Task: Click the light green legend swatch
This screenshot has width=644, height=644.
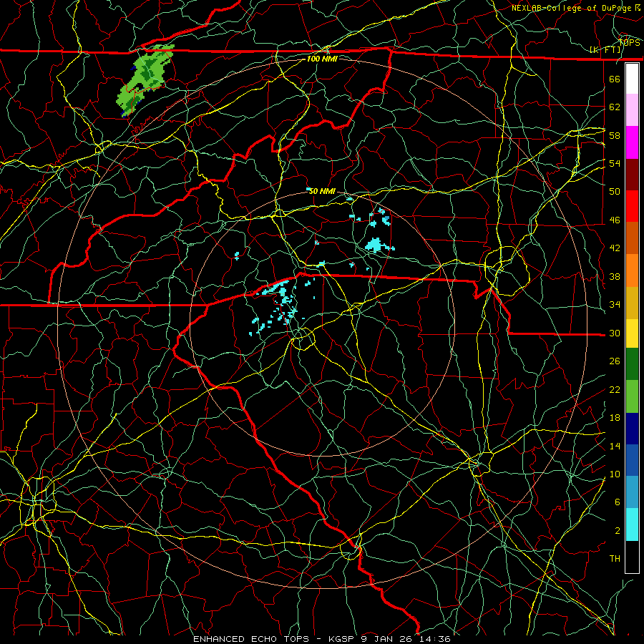Action: pyautogui.click(x=632, y=396)
